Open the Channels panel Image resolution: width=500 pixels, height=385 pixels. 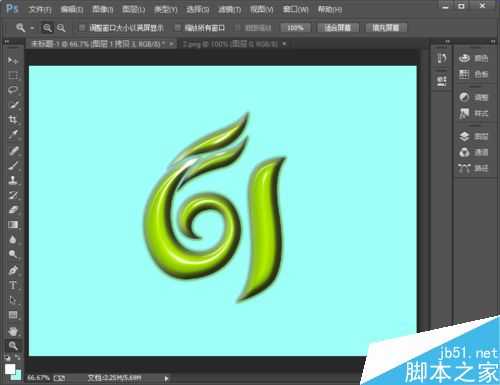tap(473, 152)
